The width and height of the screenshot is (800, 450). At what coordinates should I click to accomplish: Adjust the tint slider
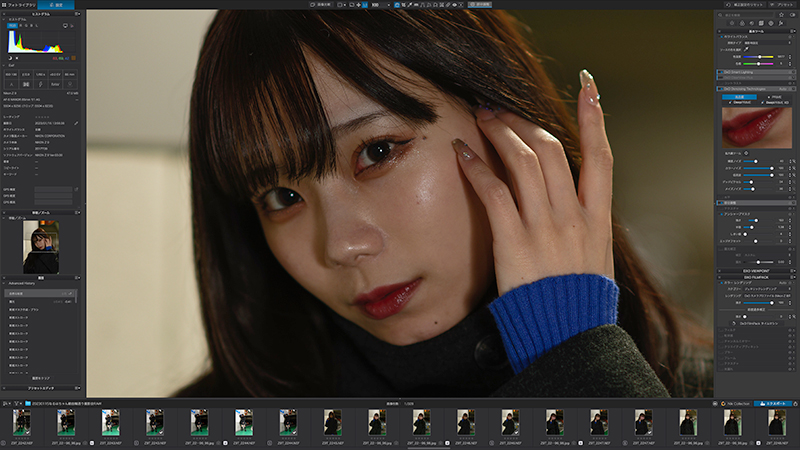pos(759,64)
